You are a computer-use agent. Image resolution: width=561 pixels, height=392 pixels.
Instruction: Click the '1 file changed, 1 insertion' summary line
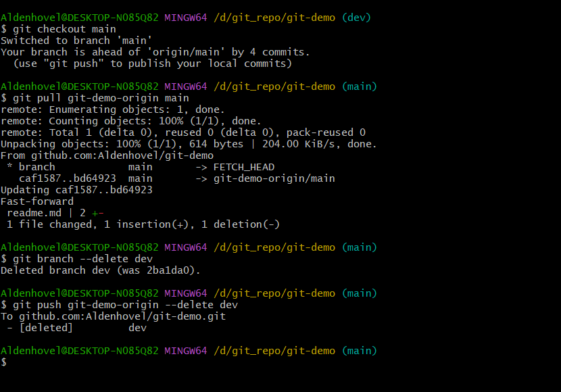click(x=143, y=224)
